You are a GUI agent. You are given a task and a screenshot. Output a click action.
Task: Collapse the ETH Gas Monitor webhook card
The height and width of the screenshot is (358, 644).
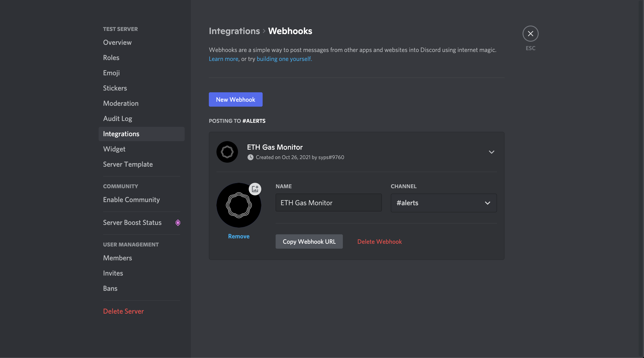pos(491,152)
